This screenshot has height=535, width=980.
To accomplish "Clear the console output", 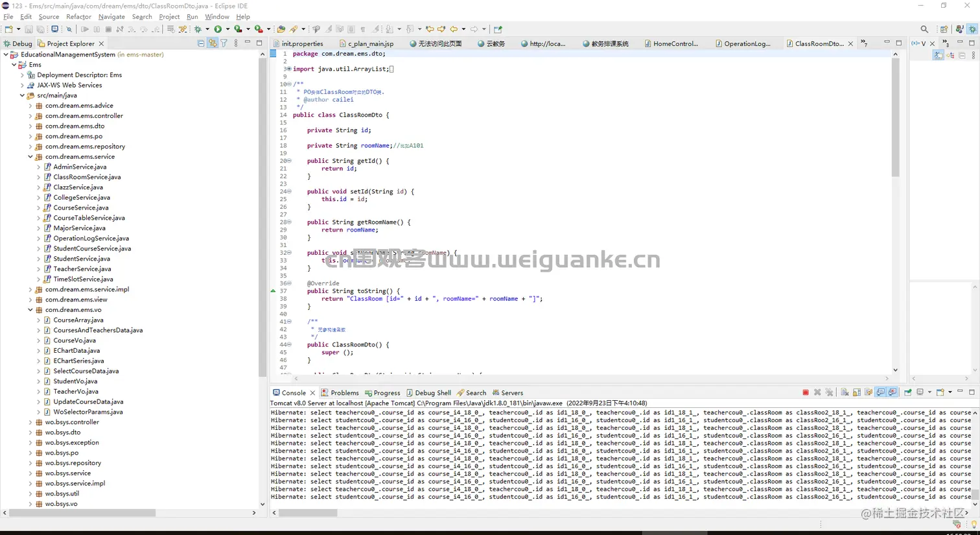I will pos(845,392).
